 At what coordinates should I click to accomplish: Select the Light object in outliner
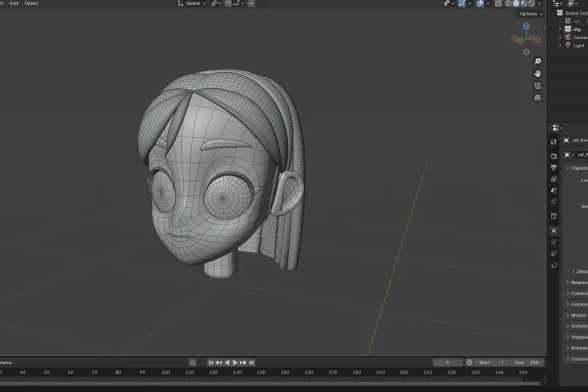click(578, 46)
